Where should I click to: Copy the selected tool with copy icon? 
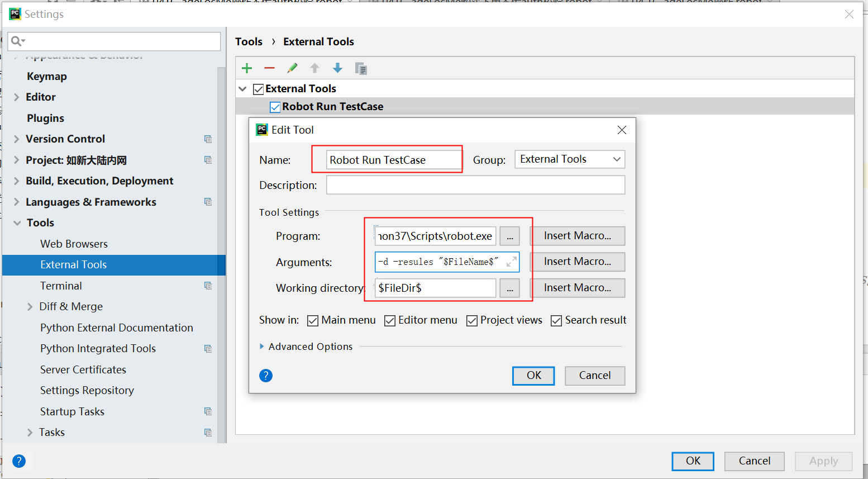[361, 68]
